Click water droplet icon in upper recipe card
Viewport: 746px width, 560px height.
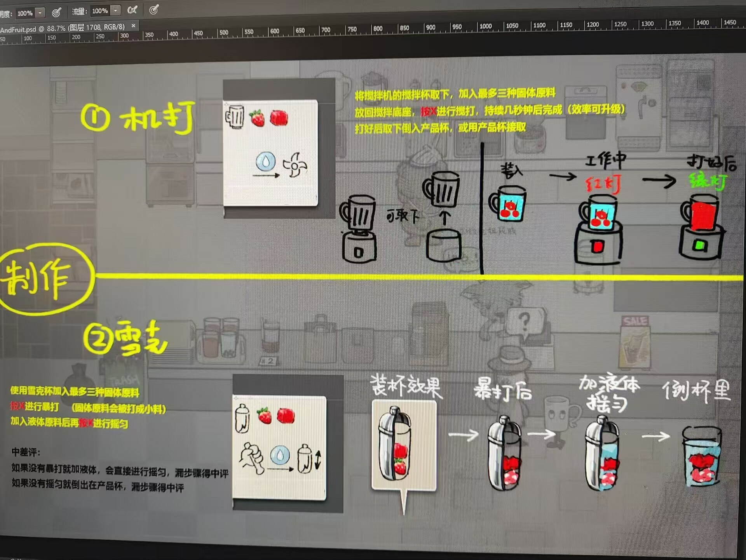(266, 161)
